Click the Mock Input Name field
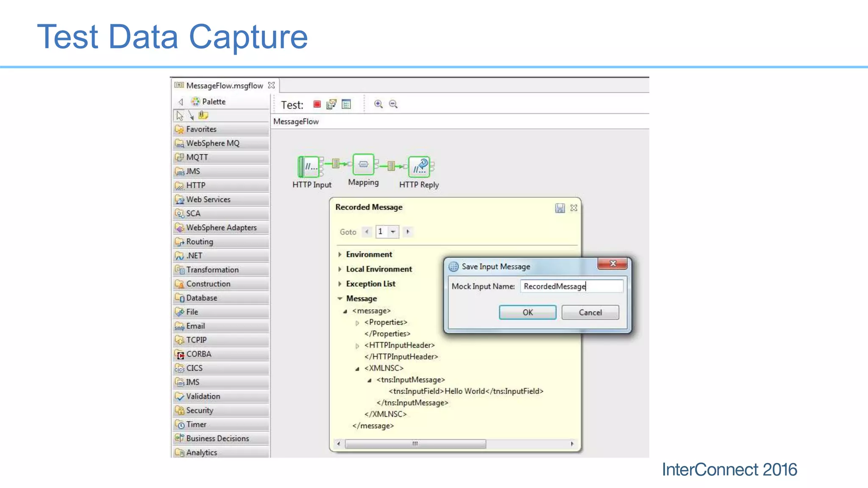The width and height of the screenshot is (868, 488). pyautogui.click(x=571, y=286)
